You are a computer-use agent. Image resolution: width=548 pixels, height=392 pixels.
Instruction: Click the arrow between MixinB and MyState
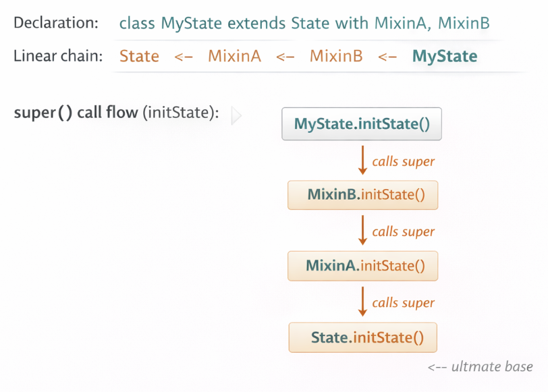387,57
